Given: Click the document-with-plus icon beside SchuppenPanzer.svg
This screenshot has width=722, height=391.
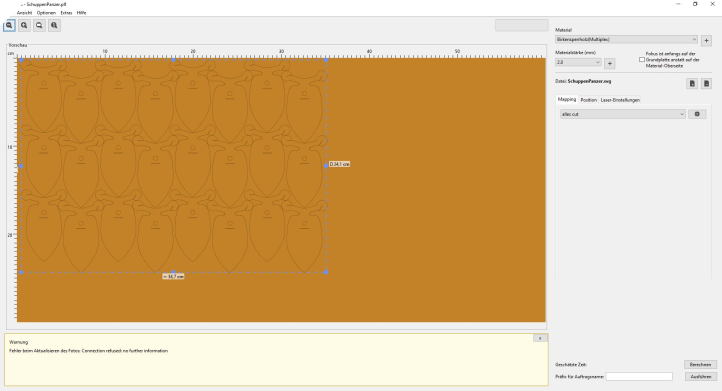Looking at the screenshot, I should tap(692, 83).
